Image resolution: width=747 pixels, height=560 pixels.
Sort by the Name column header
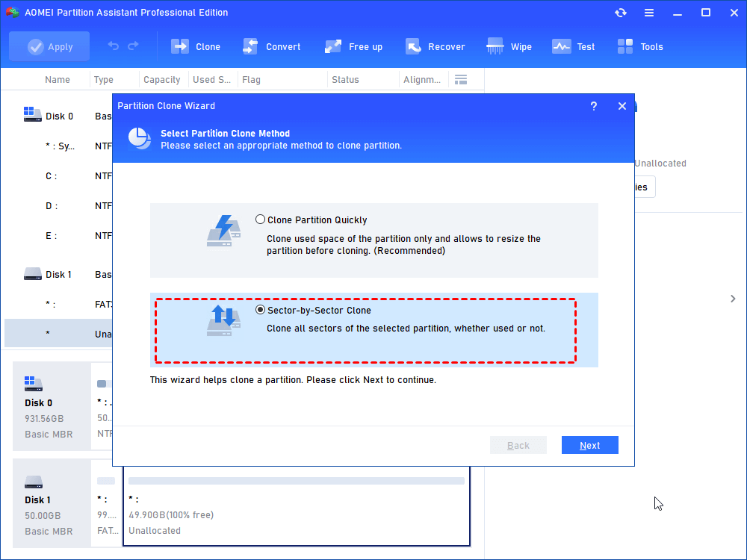(x=58, y=80)
